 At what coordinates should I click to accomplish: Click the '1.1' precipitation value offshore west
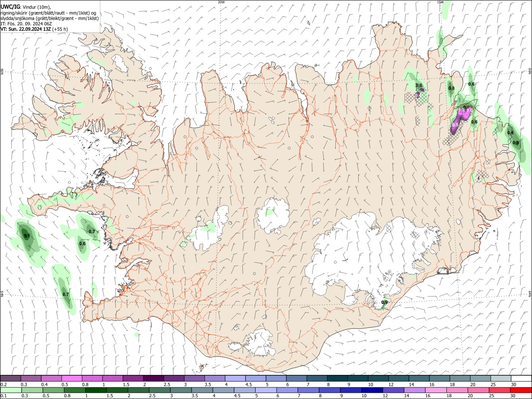point(27,236)
